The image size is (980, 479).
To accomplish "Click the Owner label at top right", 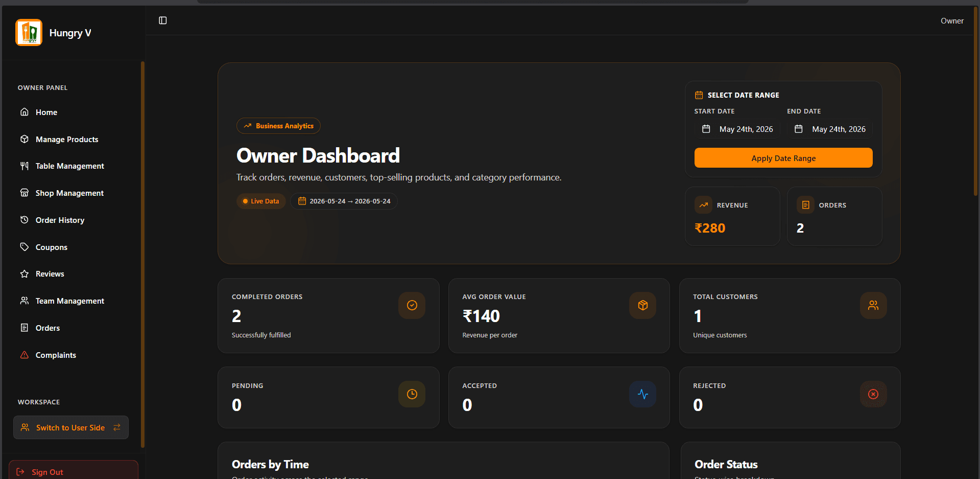I will (x=952, y=21).
